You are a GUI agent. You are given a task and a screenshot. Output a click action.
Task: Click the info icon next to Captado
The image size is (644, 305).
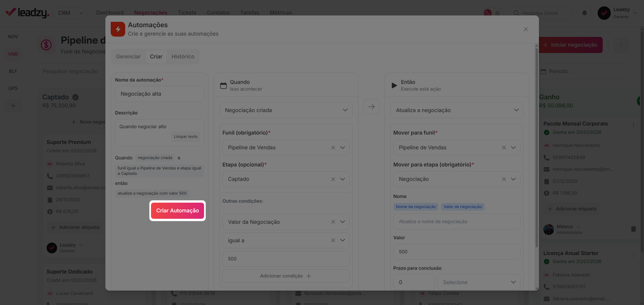pyautogui.click(x=76, y=97)
